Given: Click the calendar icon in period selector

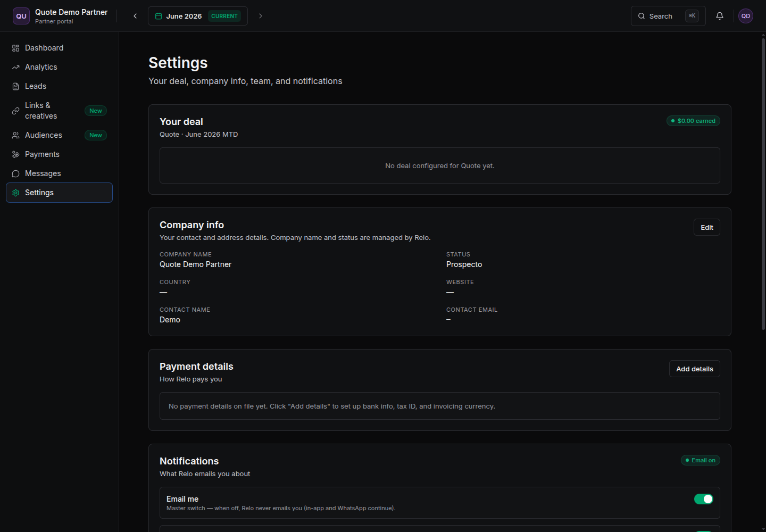Looking at the screenshot, I should click(159, 16).
